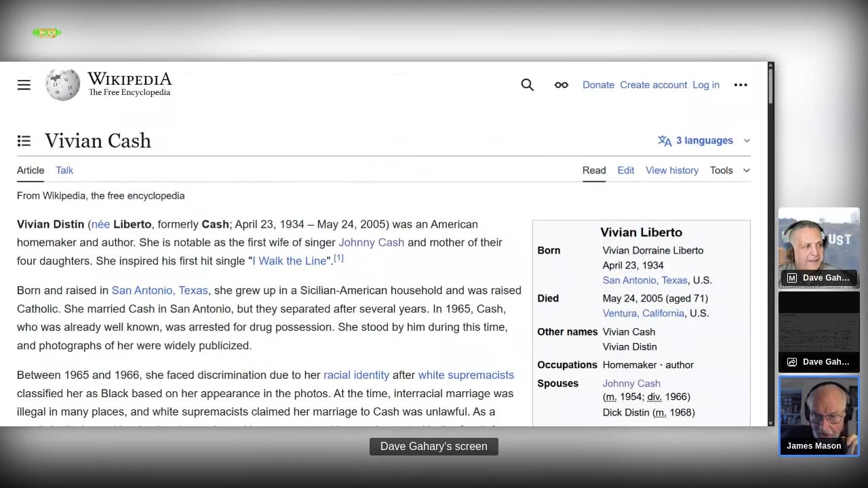868x488 pixels.
Task: Jump to citation reference [1]
Action: pyautogui.click(x=338, y=258)
